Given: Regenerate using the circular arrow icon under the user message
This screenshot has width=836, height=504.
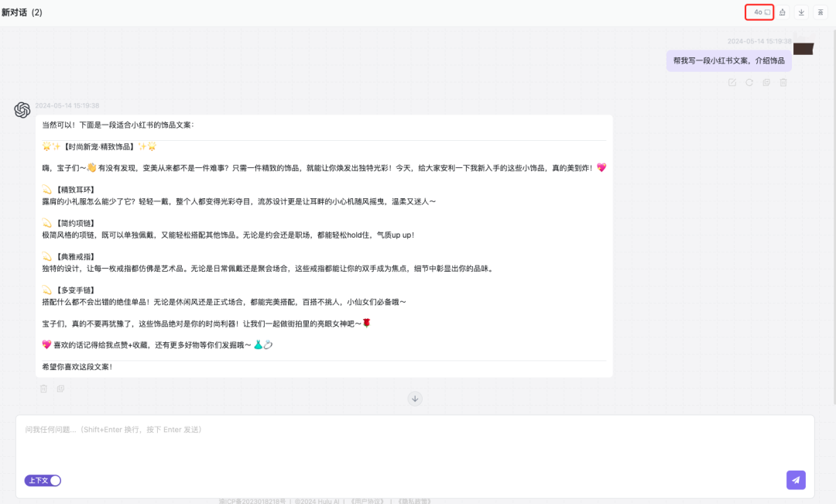Looking at the screenshot, I should pos(749,83).
